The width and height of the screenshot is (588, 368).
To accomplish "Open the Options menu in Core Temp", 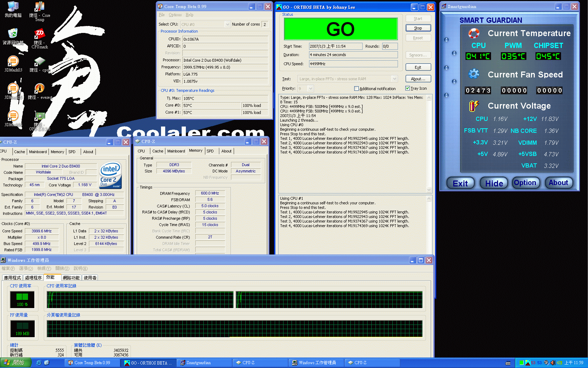I will 175,15.
